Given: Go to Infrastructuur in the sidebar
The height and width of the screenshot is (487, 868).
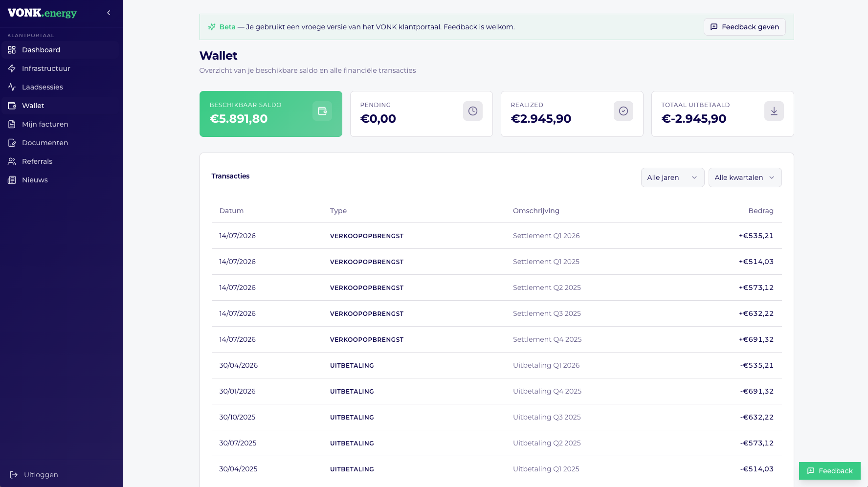Looking at the screenshot, I should tap(61, 68).
